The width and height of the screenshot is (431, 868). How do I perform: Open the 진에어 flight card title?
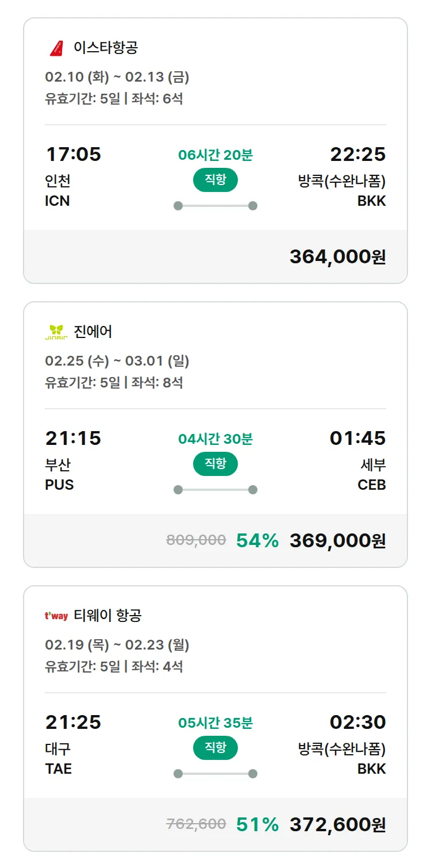(93, 331)
